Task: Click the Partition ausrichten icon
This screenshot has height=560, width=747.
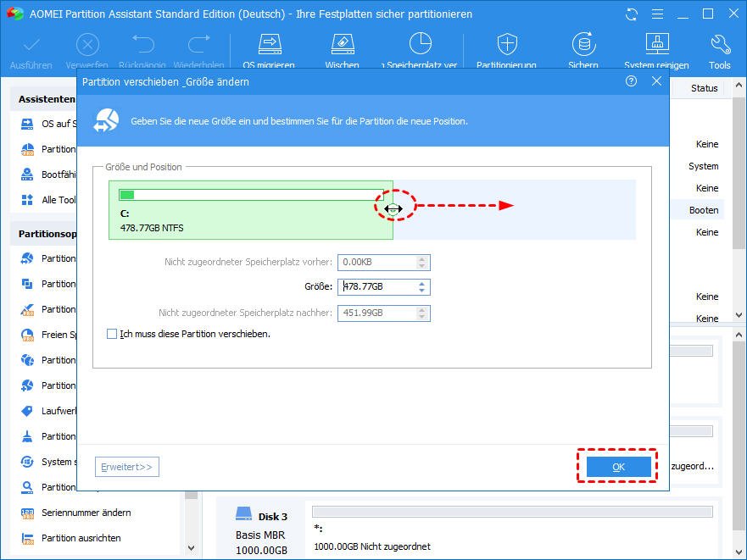Action: (x=28, y=538)
